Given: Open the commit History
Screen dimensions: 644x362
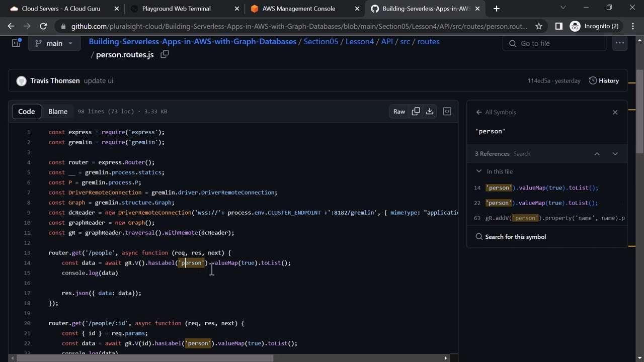Looking at the screenshot, I should tap(604, 80).
